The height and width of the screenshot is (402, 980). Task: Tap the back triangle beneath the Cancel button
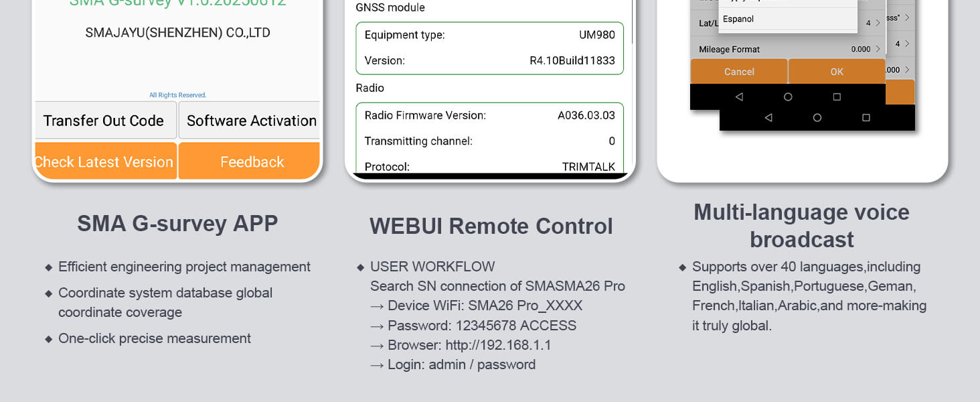pos(739,97)
